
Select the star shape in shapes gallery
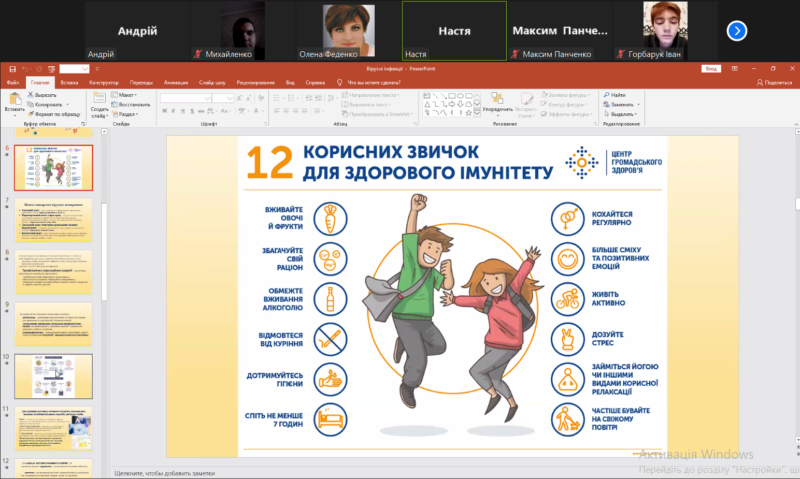tap(468, 113)
